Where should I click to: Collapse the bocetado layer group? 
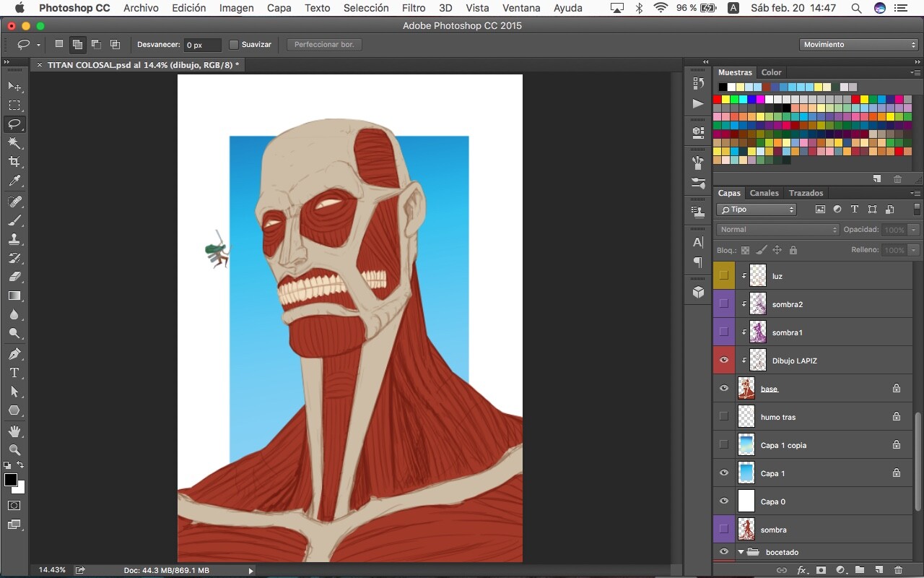click(x=741, y=552)
